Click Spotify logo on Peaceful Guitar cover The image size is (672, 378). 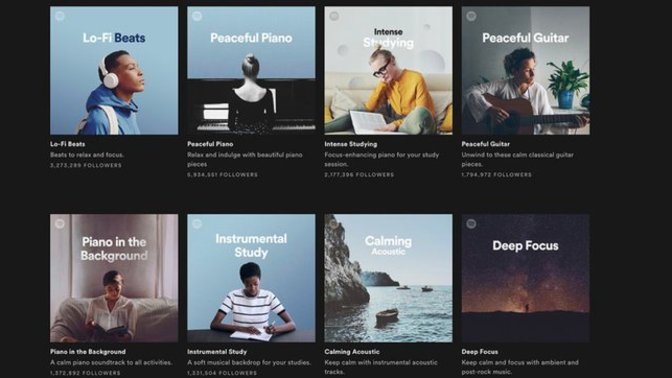pos(471,16)
